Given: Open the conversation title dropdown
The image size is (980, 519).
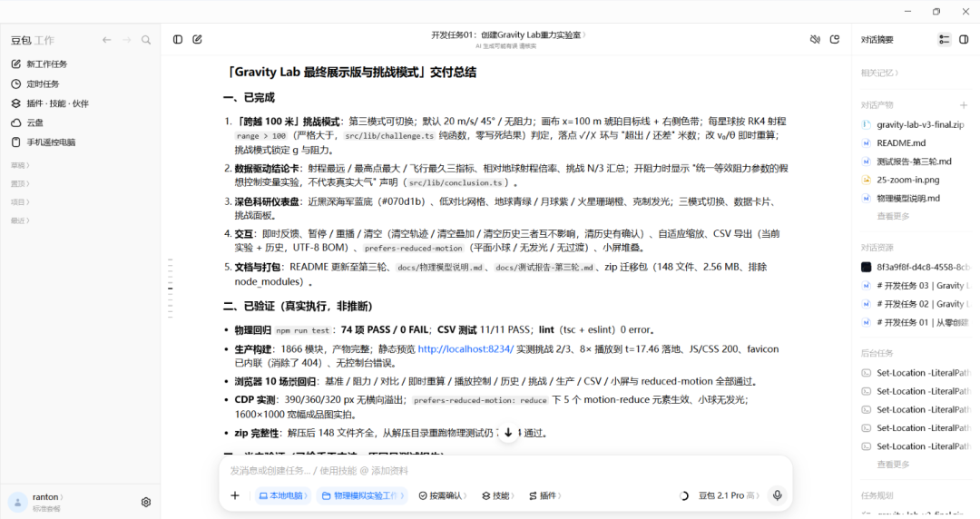Looking at the screenshot, I should coord(508,35).
